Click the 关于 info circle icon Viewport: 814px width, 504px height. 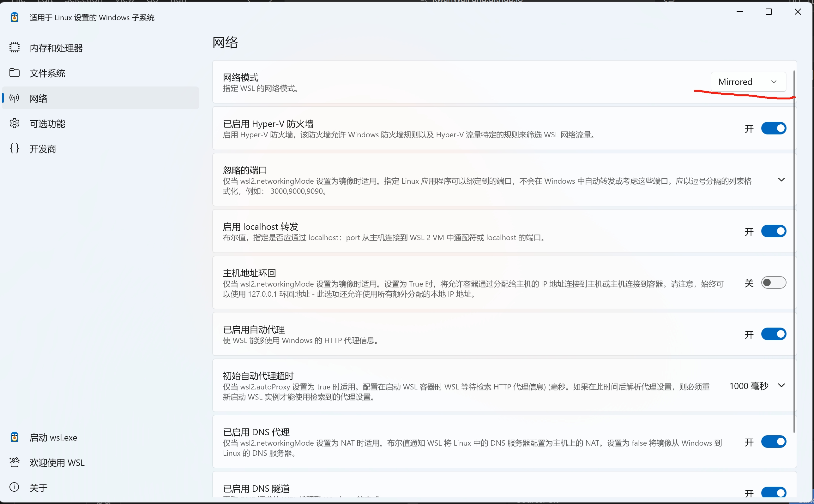coord(14,487)
